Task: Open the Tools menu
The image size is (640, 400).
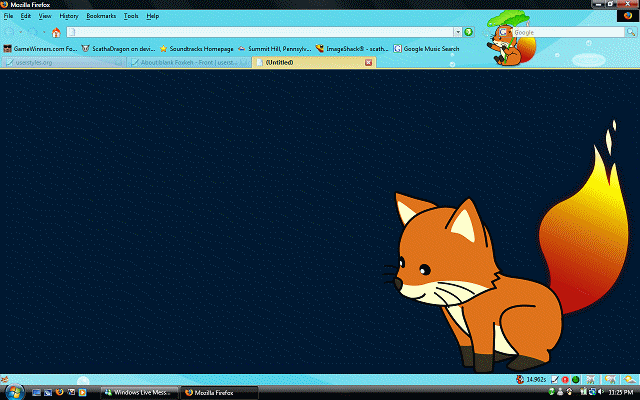Action: point(131,16)
